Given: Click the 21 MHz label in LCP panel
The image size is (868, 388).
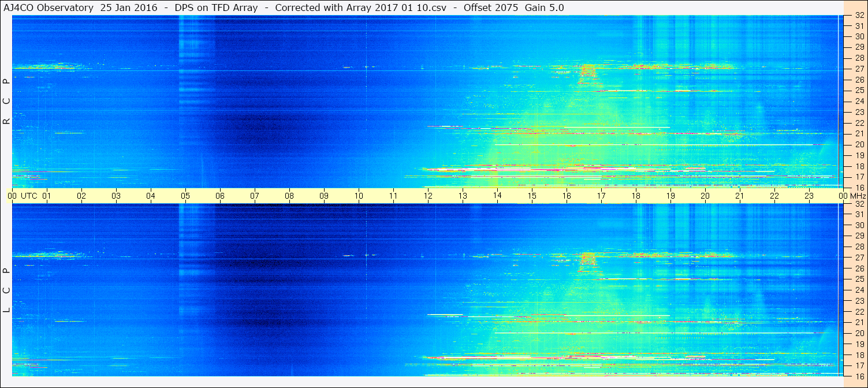Looking at the screenshot, I should (859, 322).
